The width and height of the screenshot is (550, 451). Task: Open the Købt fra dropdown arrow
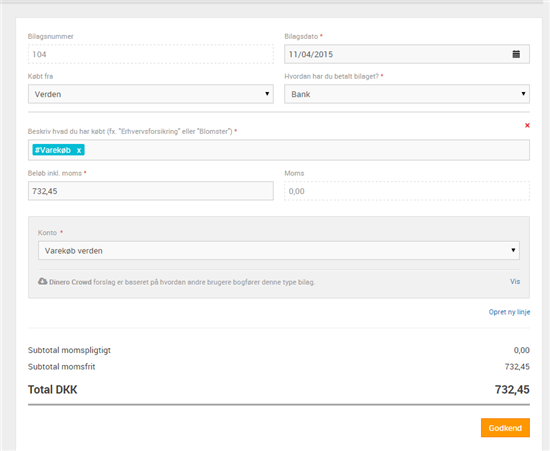[x=267, y=94]
